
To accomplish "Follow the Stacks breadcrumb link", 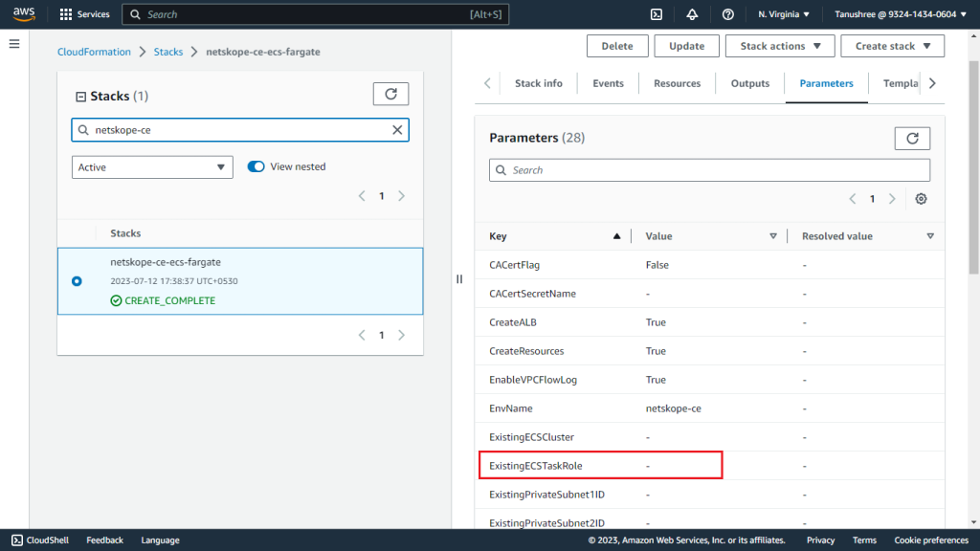I will 168,52.
